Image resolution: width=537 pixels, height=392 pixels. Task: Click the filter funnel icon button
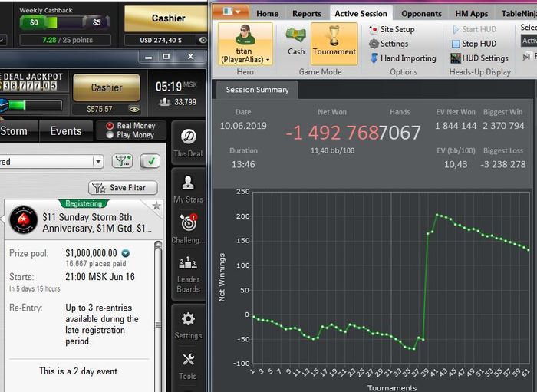(x=123, y=161)
